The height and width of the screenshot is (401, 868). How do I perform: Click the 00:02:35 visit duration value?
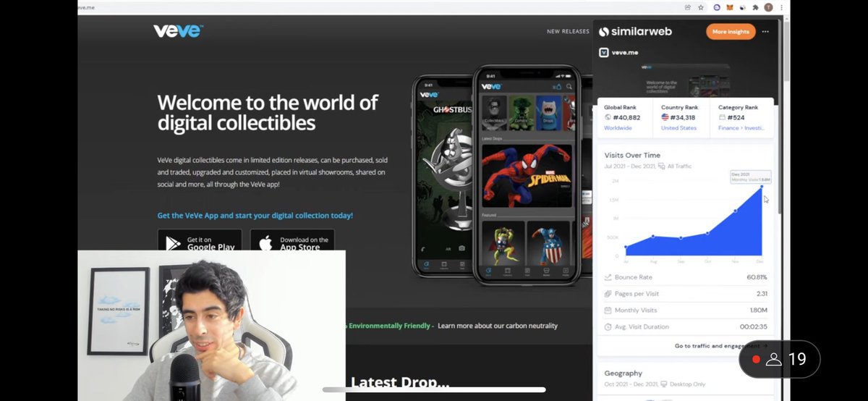click(x=754, y=327)
